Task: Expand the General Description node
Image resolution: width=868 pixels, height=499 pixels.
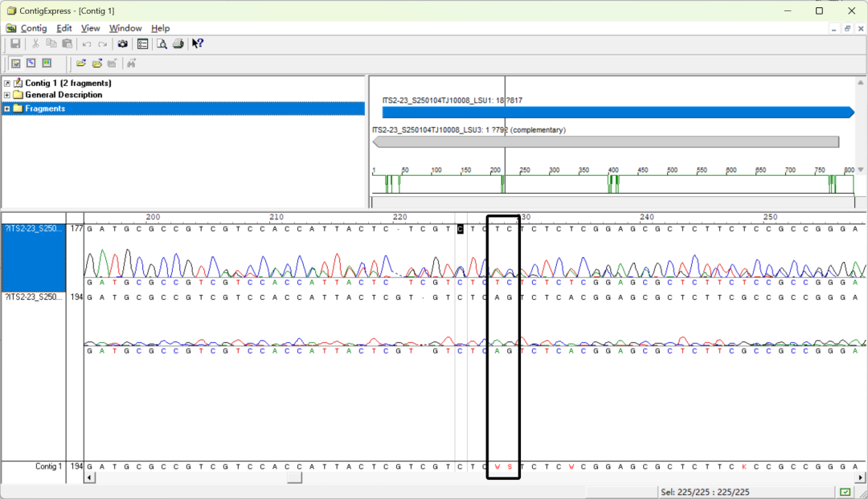Action: point(6,95)
